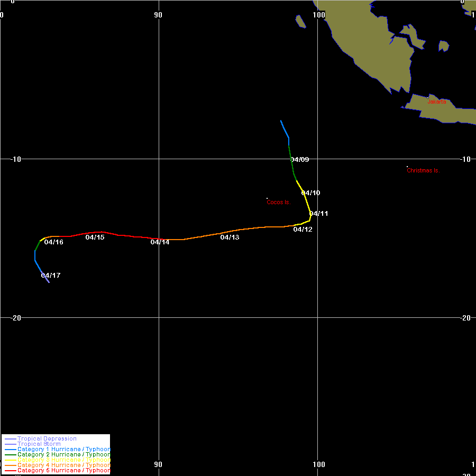Click the top longitude 90 grid label
This screenshot has width=476, height=476.
[158, 15]
